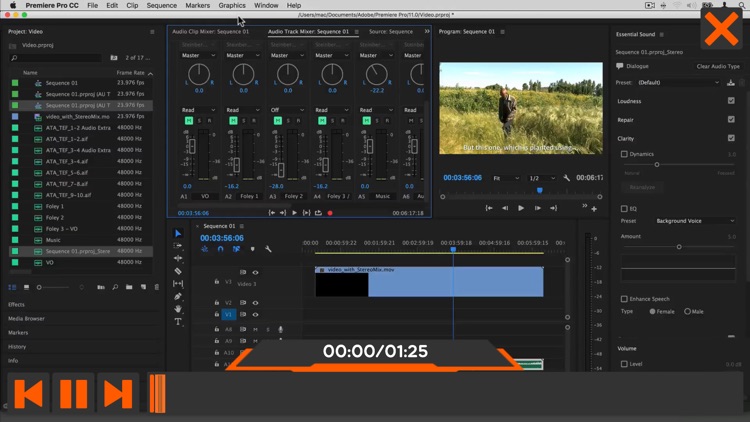750x422 pixels.
Task: Select the Pen tool
Action: coord(178,296)
